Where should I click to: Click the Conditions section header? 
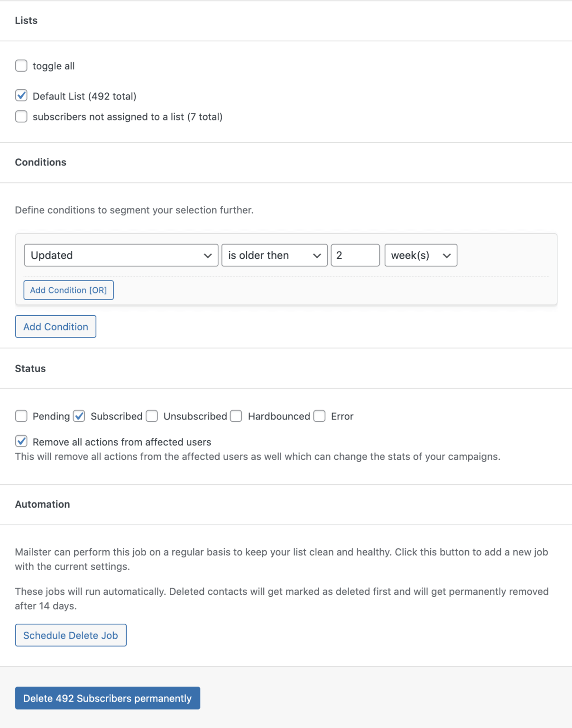tap(41, 162)
